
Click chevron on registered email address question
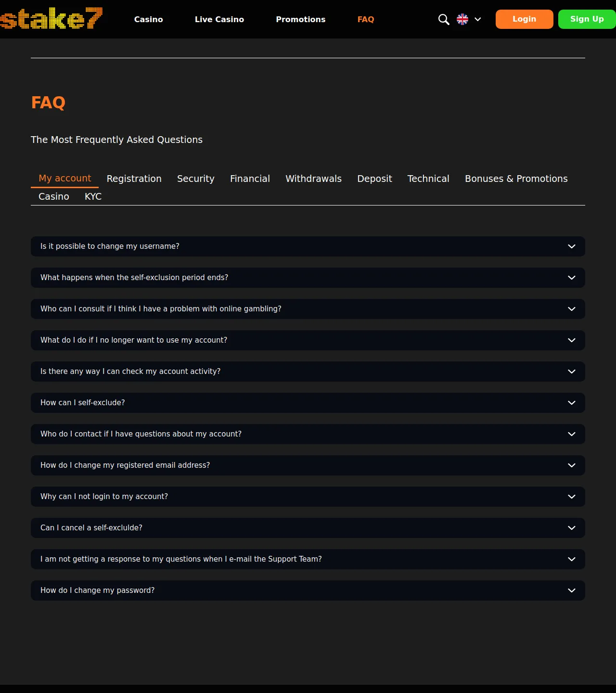pyautogui.click(x=572, y=465)
